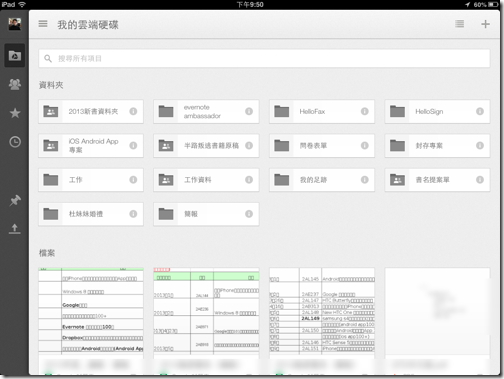This screenshot has width=504, height=379.
Task: Open the 簡報 folder
Action: [206, 214]
